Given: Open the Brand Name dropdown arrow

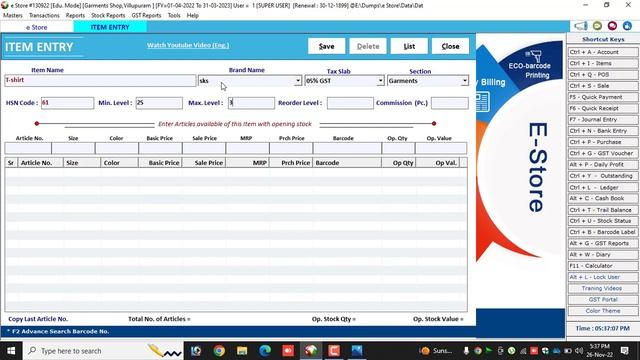Looking at the screenshot, I should tap(298, 81).
